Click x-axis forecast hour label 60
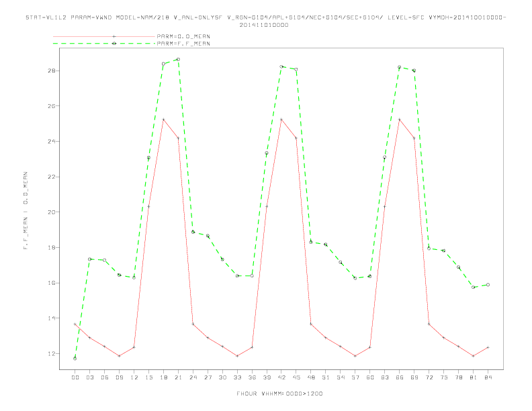The image size is (532, 411). (x=370, y=377)
